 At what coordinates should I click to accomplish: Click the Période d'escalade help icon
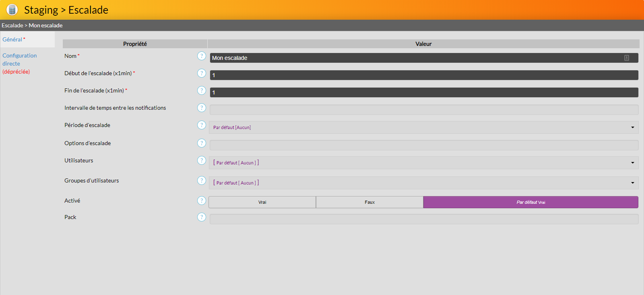pyautogui.click(x=202, y=125)
